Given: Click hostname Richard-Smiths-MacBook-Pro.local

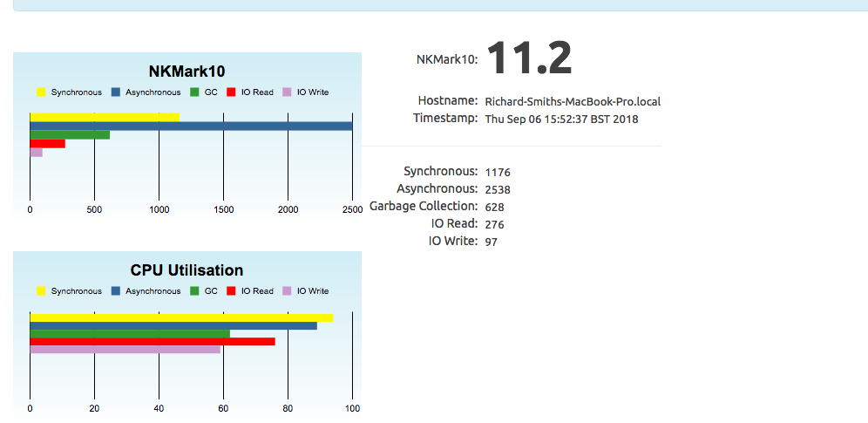Looking at the screenshot, I should click(x=573, y=102).
